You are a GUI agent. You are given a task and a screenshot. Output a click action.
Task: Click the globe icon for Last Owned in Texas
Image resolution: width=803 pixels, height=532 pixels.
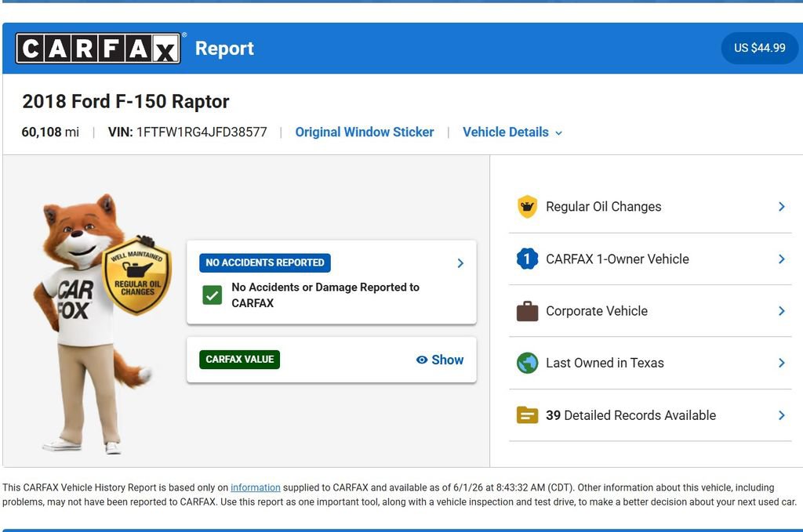click(x=527, y=364)
